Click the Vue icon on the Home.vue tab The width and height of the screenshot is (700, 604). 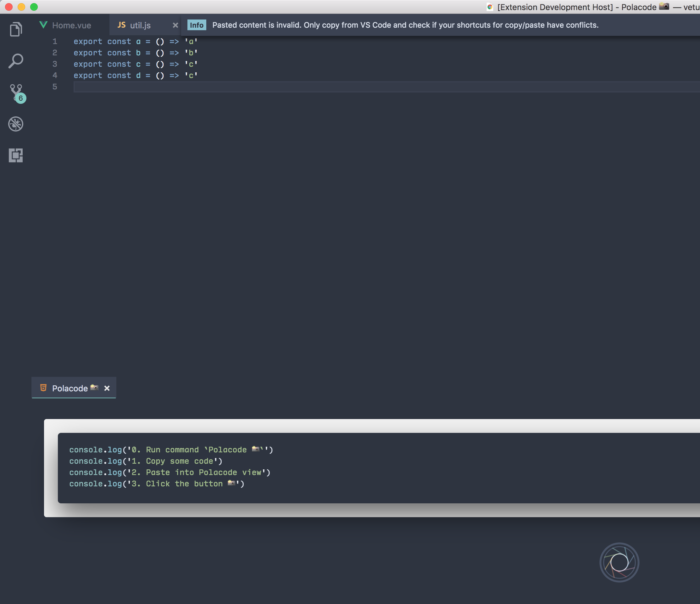(43, 25)
